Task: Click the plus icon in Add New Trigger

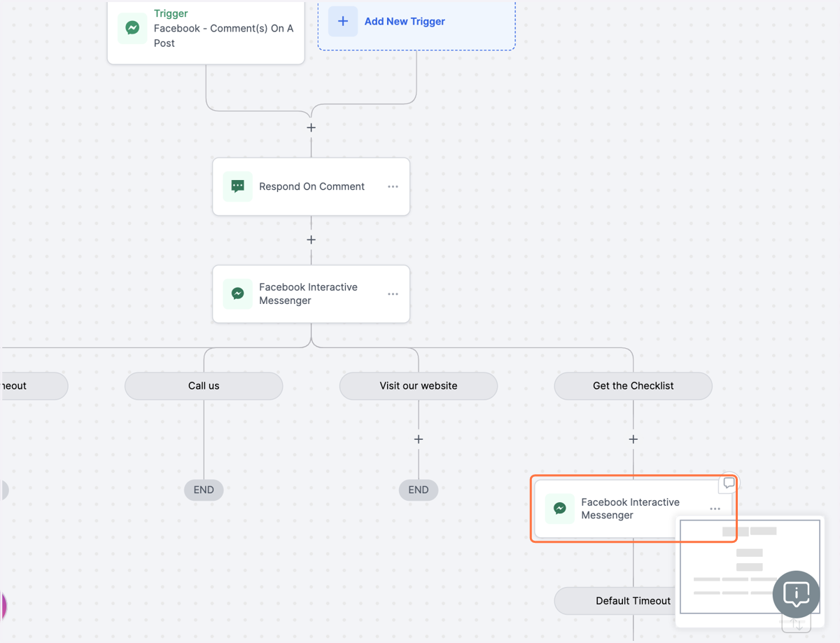Action: [x=343, y=22]
